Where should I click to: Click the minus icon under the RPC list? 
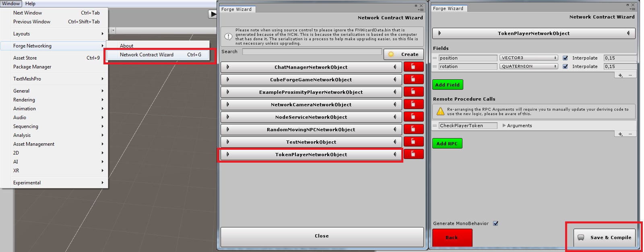click(630, 134)
